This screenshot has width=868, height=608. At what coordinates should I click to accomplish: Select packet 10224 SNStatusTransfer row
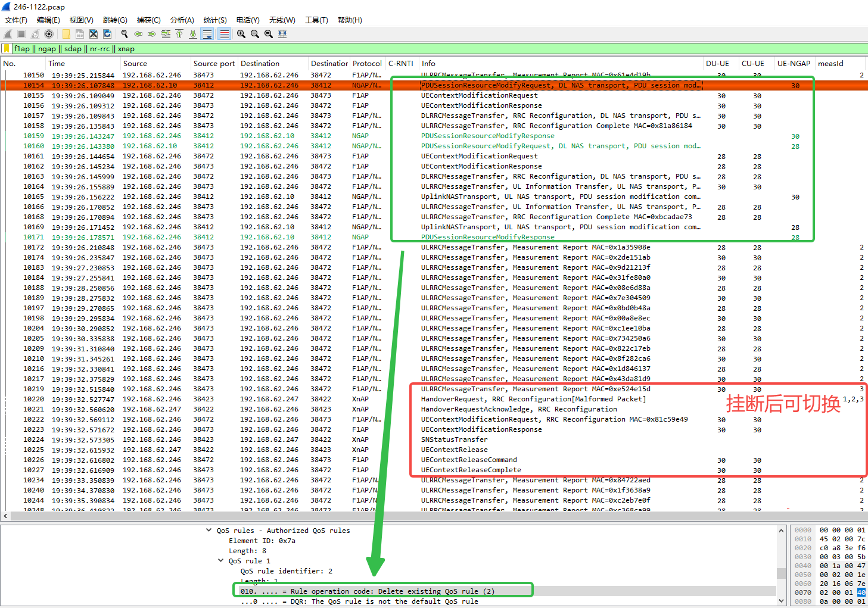[x=434, y=439]
